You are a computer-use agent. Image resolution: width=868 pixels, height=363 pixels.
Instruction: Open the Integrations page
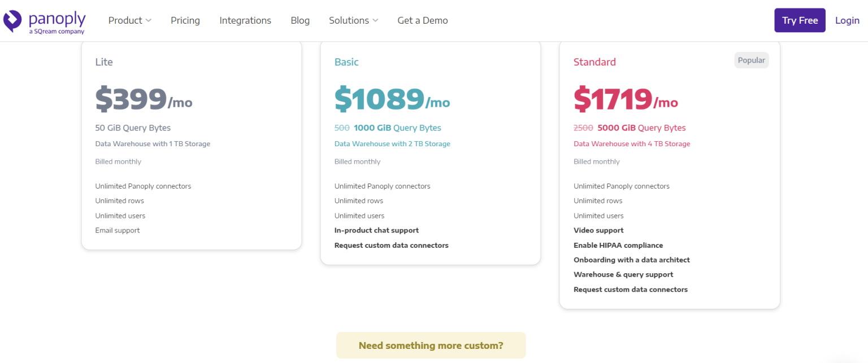click(x=245, y=20)
